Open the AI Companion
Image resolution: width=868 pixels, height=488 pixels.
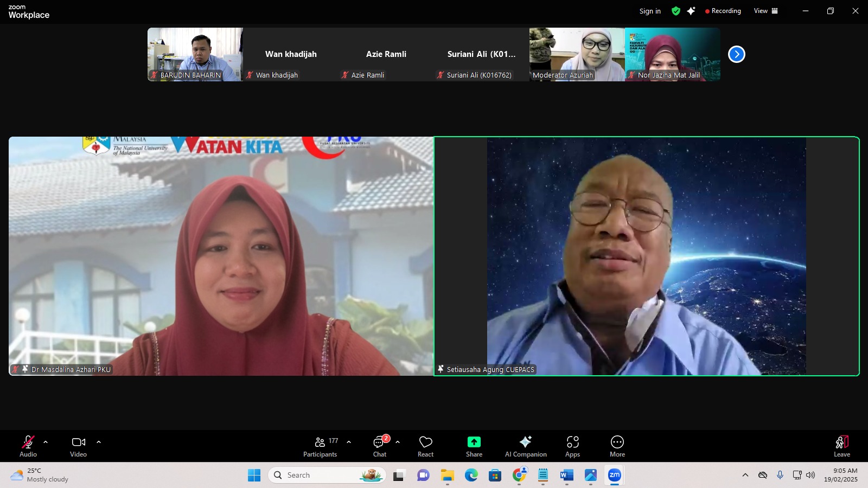point(525,447)
